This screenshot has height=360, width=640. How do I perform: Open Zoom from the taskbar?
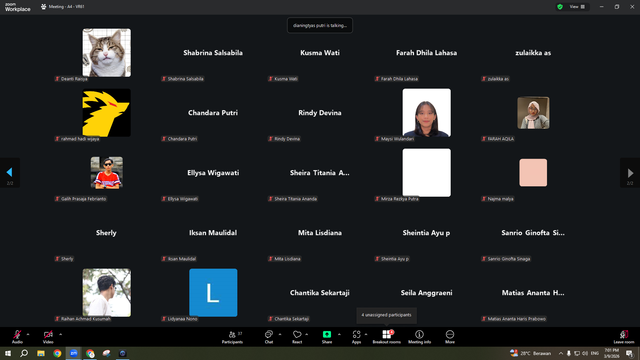coord(74,353)
